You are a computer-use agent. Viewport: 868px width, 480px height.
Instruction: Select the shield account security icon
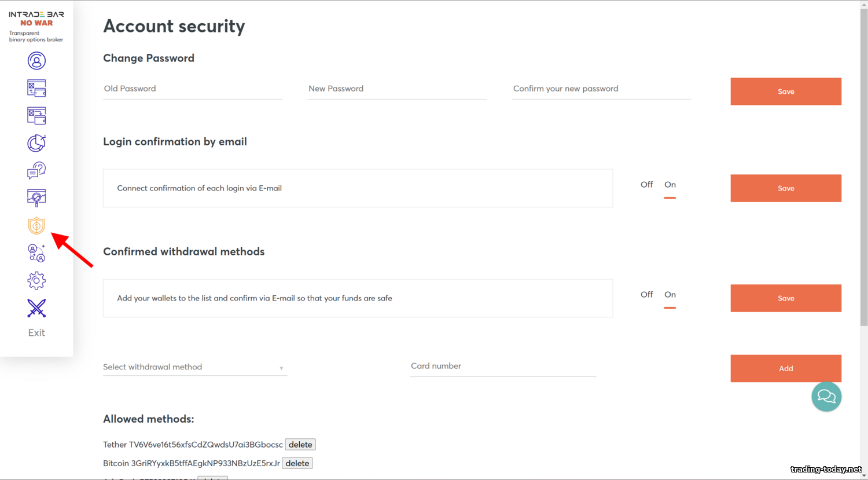pos(36,225)
